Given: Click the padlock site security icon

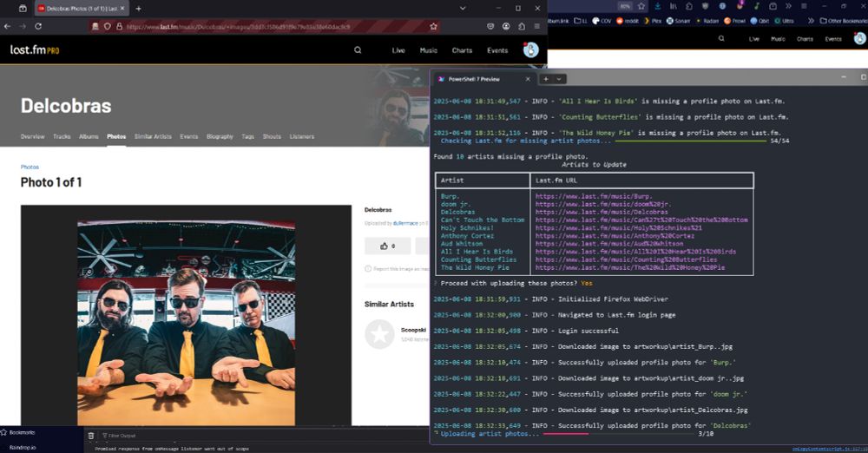Looking at the screenshot, I should (119, 26).
